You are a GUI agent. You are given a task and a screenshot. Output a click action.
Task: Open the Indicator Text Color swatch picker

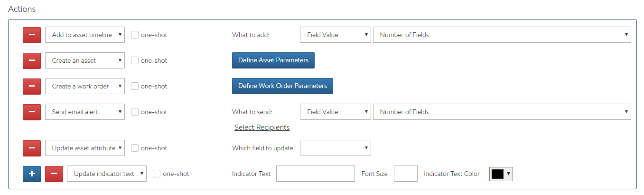[501, 174]
